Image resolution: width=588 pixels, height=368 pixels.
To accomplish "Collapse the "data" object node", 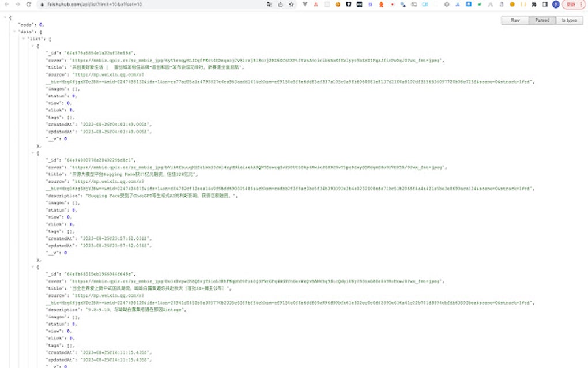I will pyautogui.click(x=14, y=32).
